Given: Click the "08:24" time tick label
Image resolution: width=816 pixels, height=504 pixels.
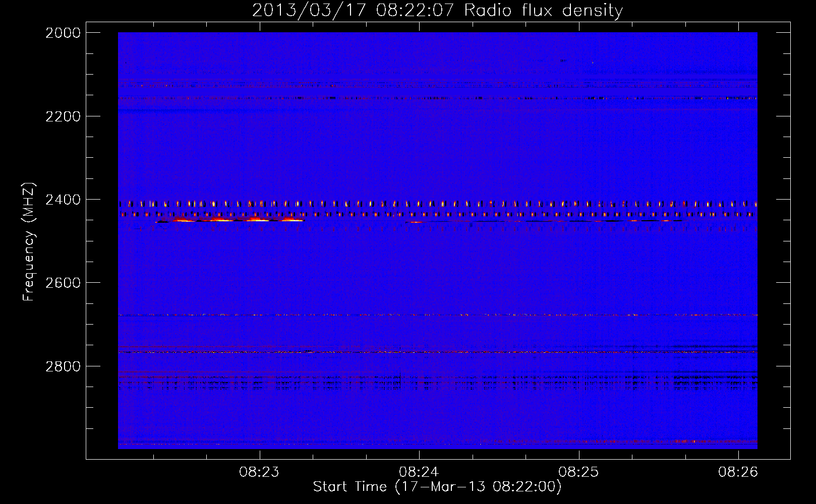Looking at the screenshot, I should point(419,472).
